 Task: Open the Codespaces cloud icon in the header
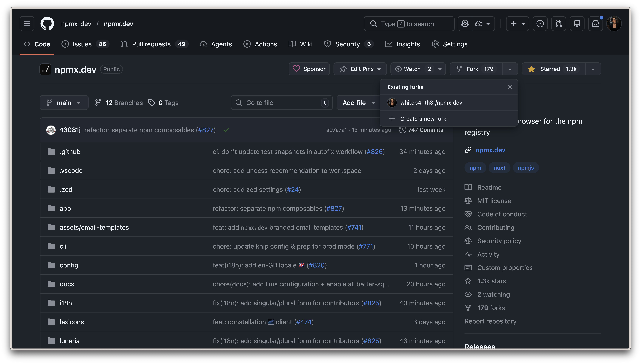click(479, 24)
